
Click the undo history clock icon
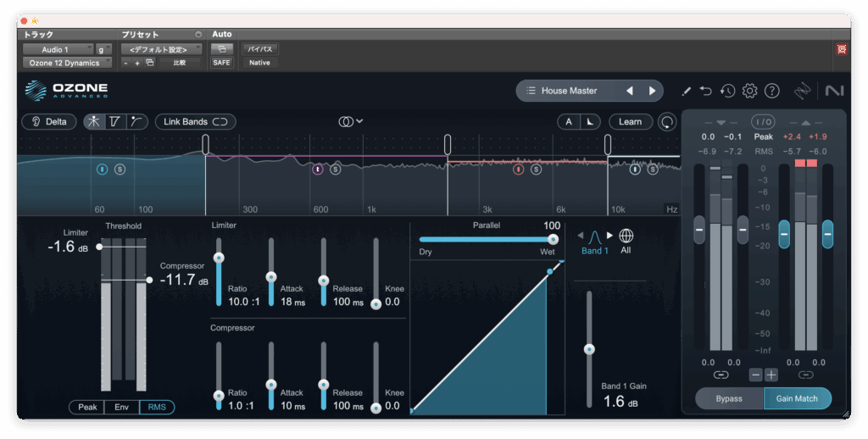click(727, 91)
